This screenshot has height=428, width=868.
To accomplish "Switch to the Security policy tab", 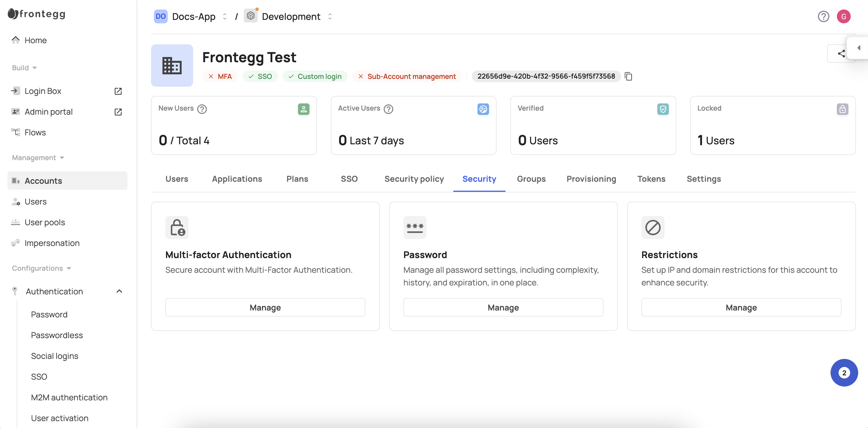I will click(x=414, y=179).
